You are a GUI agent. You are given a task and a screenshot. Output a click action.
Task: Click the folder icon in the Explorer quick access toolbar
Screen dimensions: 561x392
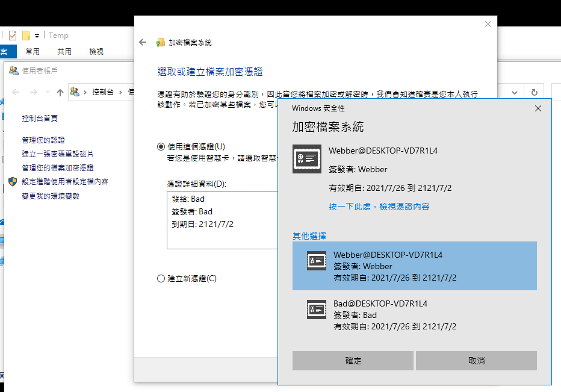pos(26,36)
